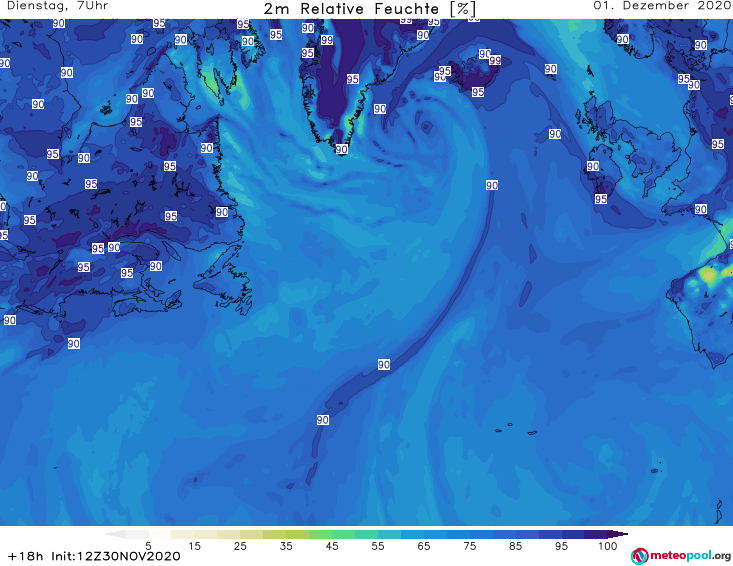
Task: Click the '75' label under the color scale
Action: [x=470, y=546]
